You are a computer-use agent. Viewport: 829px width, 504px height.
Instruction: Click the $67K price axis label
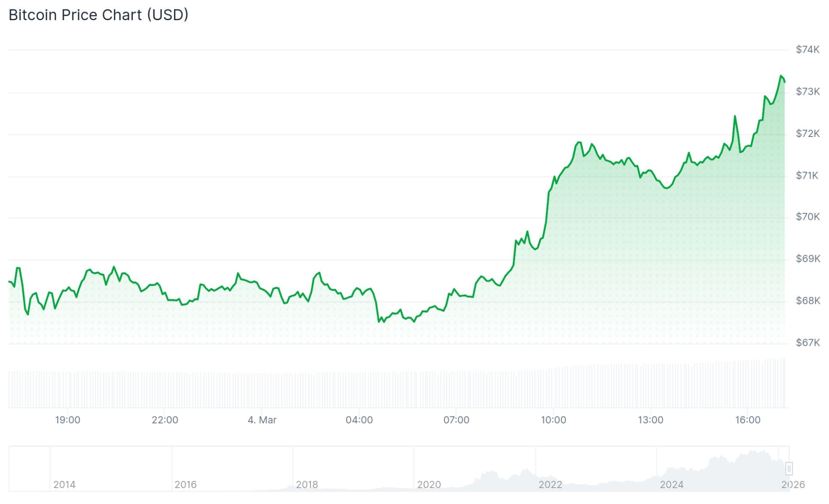point(808,343)
